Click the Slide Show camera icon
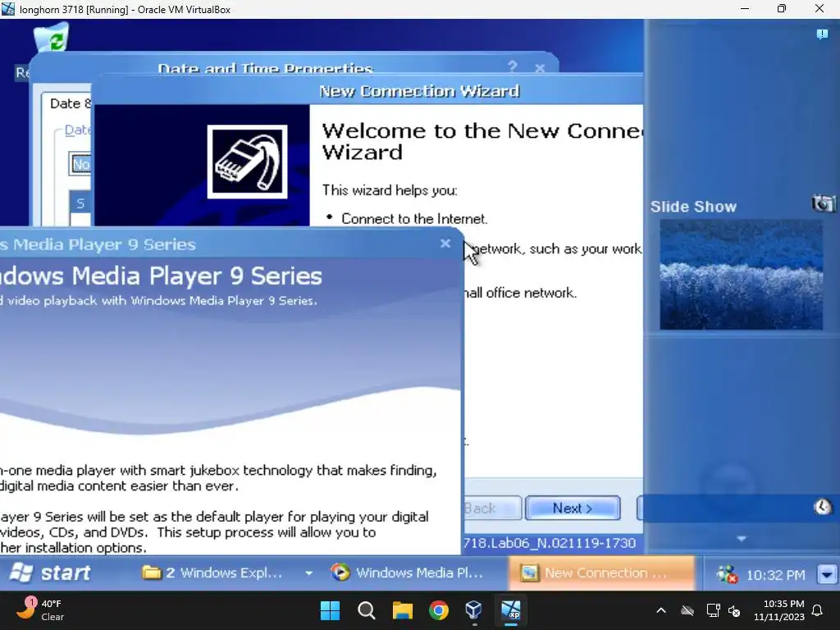The height and width of the screenshot is (630, 840). click(823, 203)
